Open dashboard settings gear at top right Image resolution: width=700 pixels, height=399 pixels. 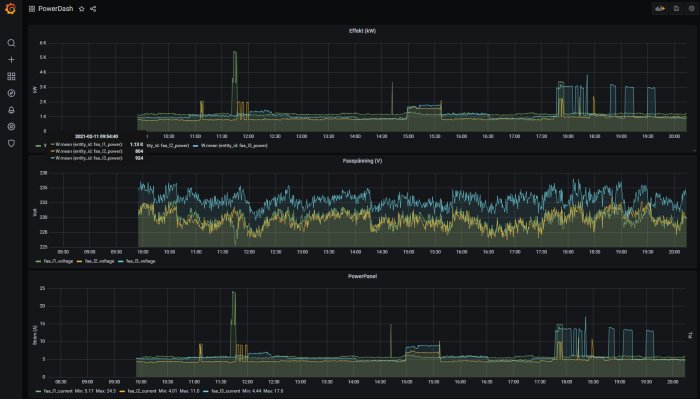[692, 8]
